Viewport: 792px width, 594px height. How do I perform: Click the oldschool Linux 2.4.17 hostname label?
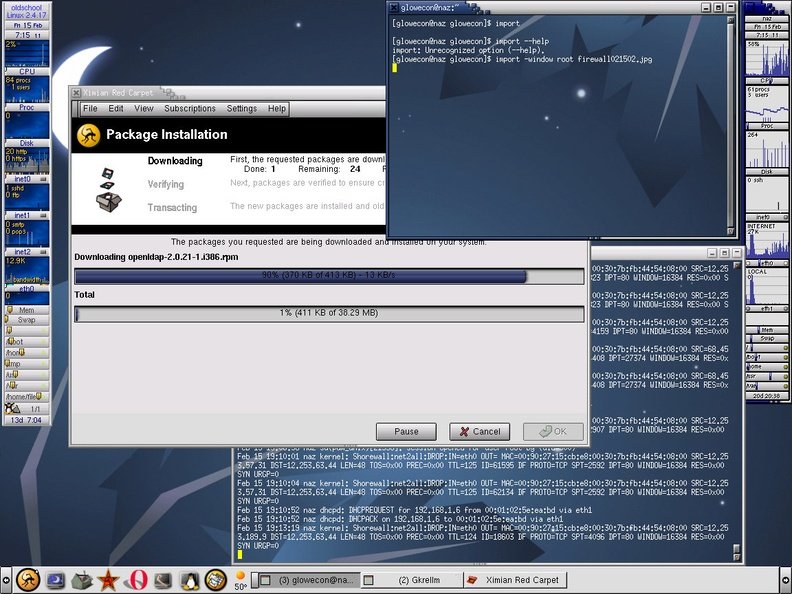coord(27,12)
